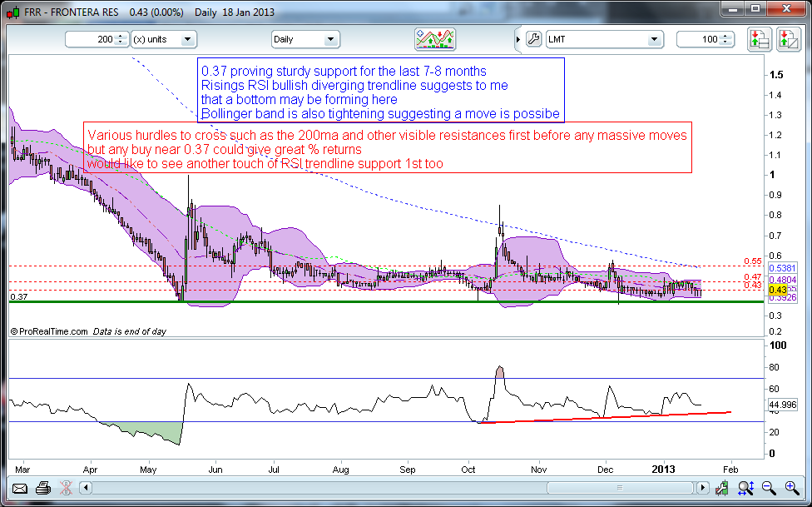Click the auto-fit zoom magnifier icon

coord(747,489)
